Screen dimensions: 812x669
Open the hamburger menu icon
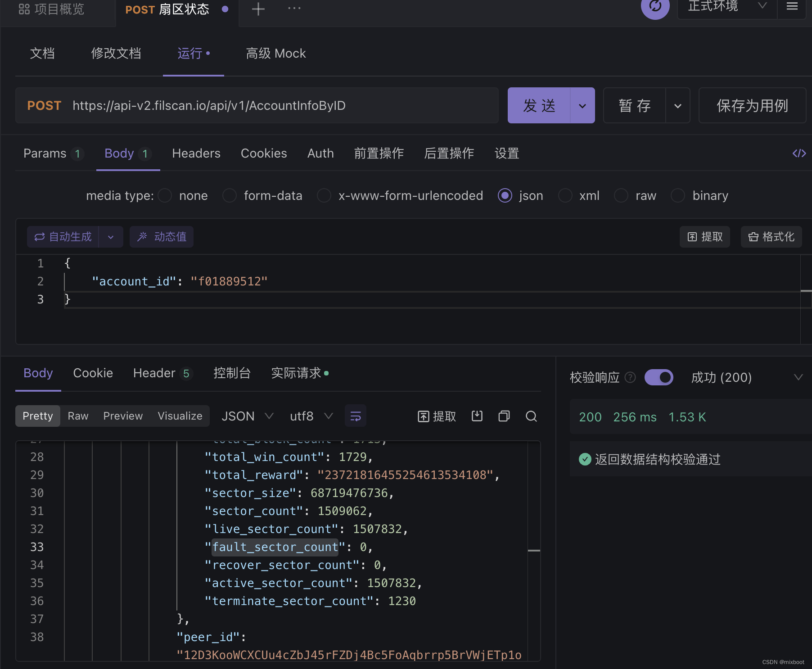click(x=792, y=6)
